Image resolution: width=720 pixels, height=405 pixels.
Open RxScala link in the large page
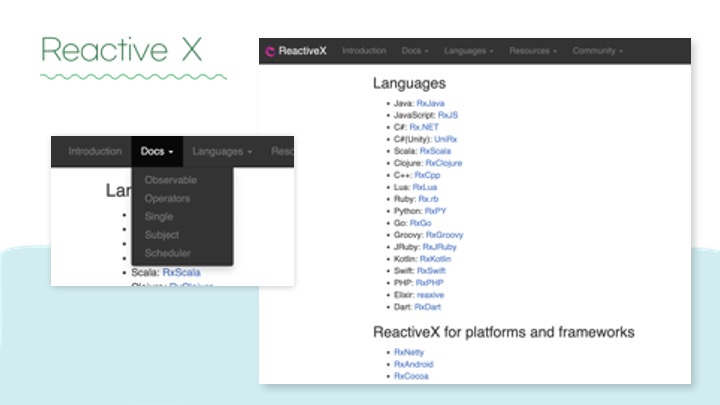point(435,151)
